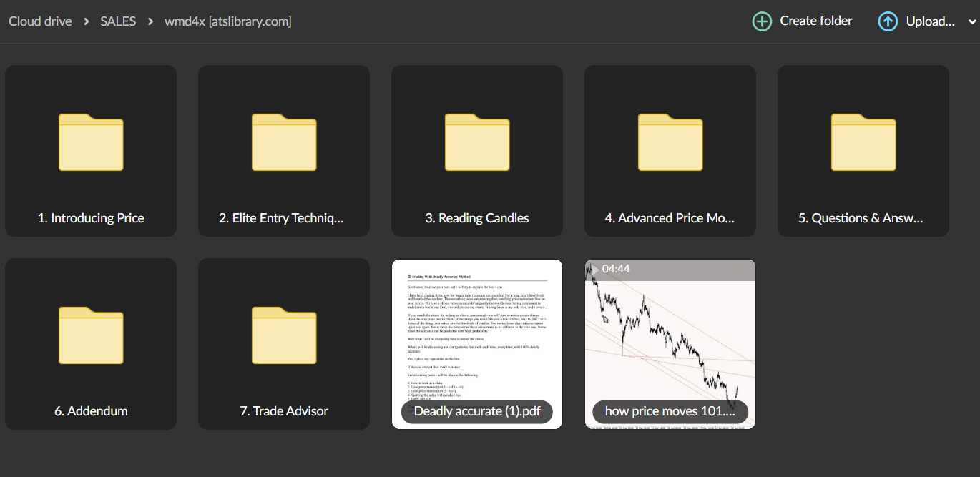Image resolution: width=980 pixels, height=477 pixels.
Task: Open the "3. Reading Candles" folder icon
Action: (476, 143)
